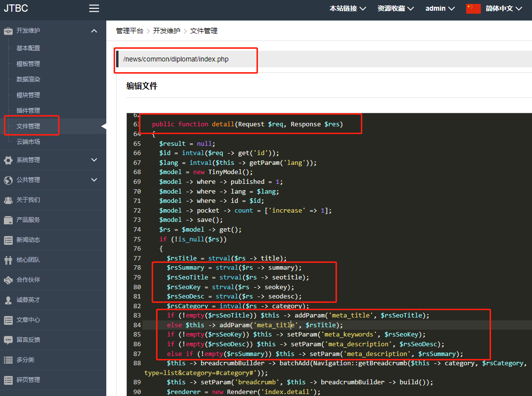
Task: Click code line '$result = null;'
Action: pyautogui.click(x=187, y=143)
